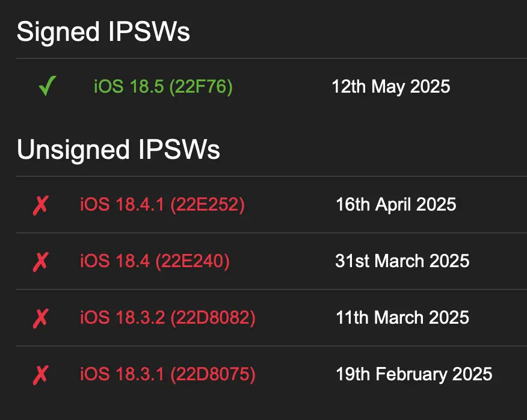Click the red X beside iOS 18.4
The height and width of the screenshot is (420, 527).
click(x=40, y=262)
